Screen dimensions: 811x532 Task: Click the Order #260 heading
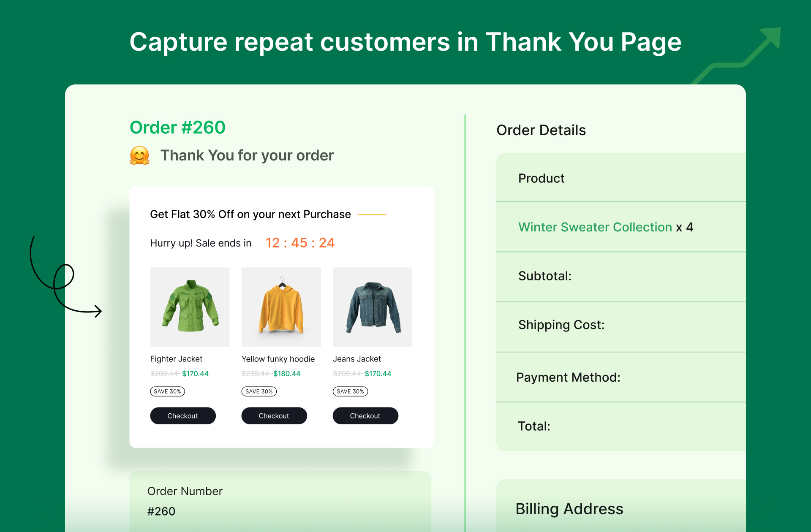(177, 128)
